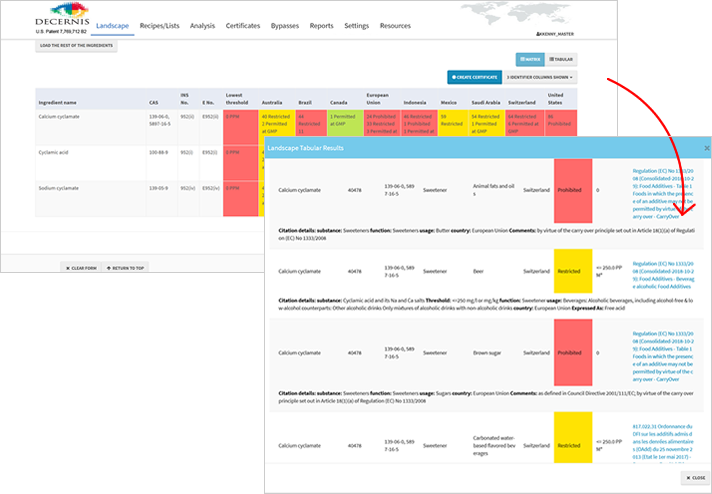The image size is (712, 494).
Task: Open the KKENNY_MASTER user account
Action: 554,34
